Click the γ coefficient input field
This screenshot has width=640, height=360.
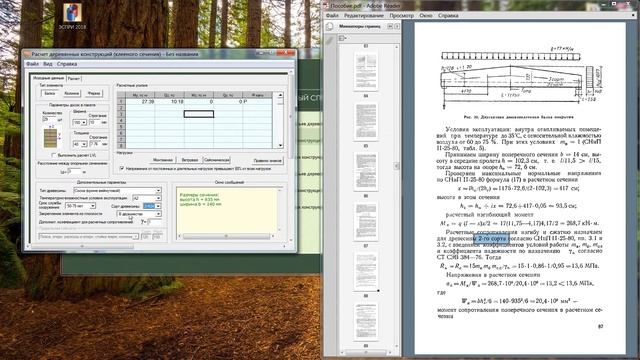click(x=155, y=222)
